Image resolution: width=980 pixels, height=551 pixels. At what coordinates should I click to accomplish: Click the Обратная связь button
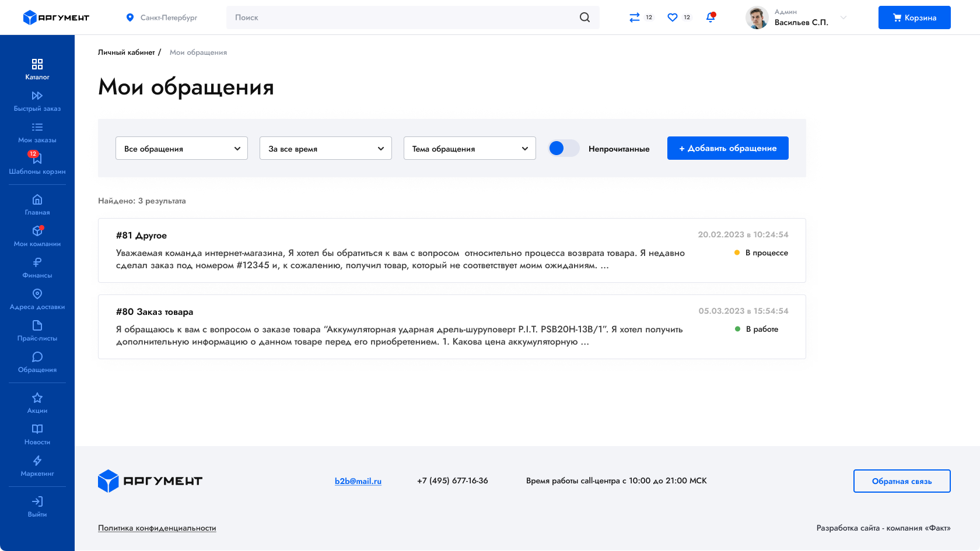pyautogui.click(x=902, y=481)
